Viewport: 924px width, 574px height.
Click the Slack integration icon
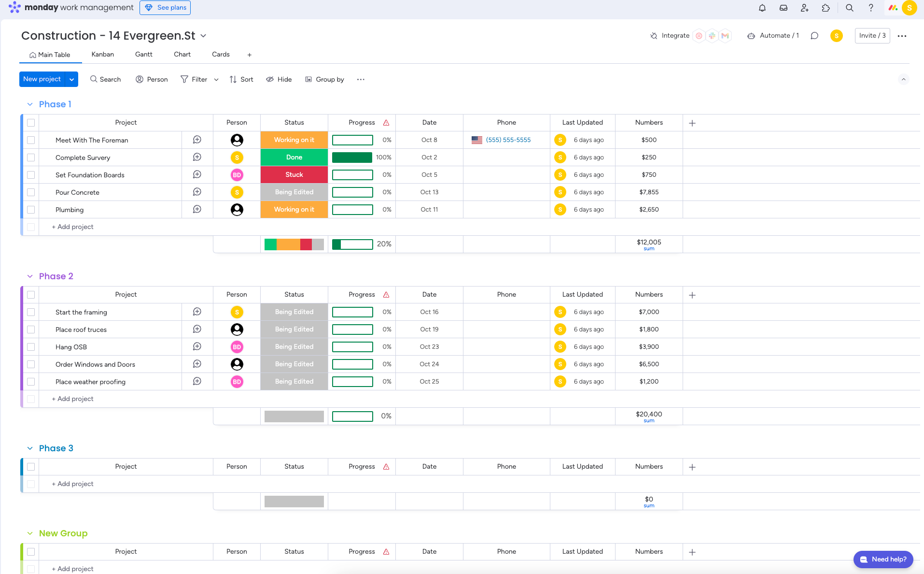tap(712, 36)
